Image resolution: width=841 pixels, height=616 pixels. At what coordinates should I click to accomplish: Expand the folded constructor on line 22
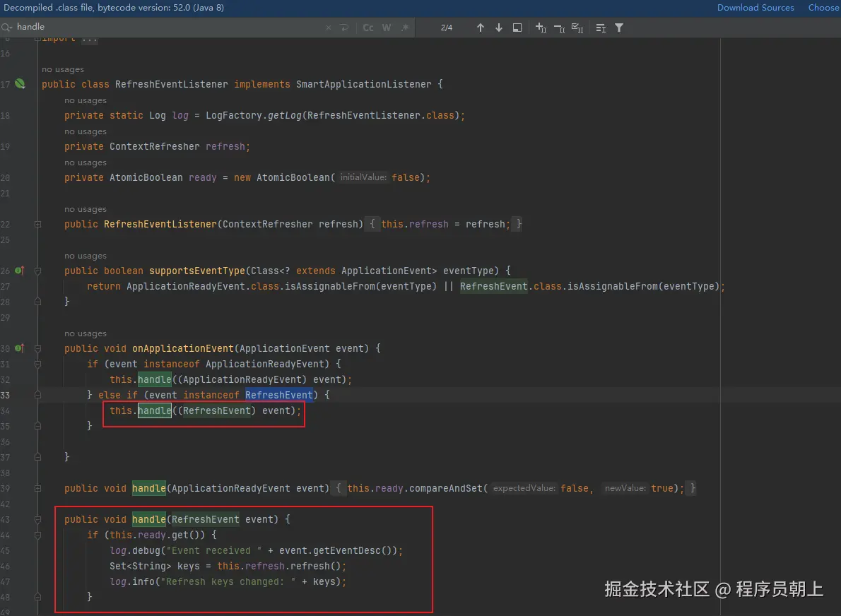tap(37, 224)
